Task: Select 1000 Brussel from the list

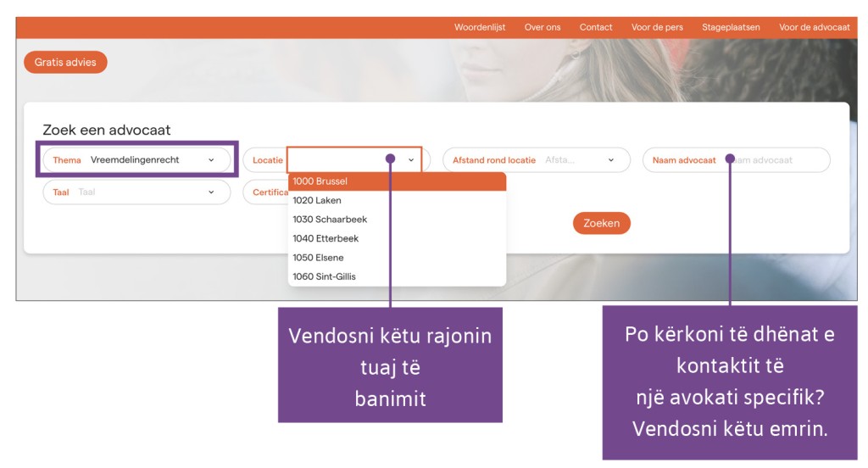Action: [397, 181]
